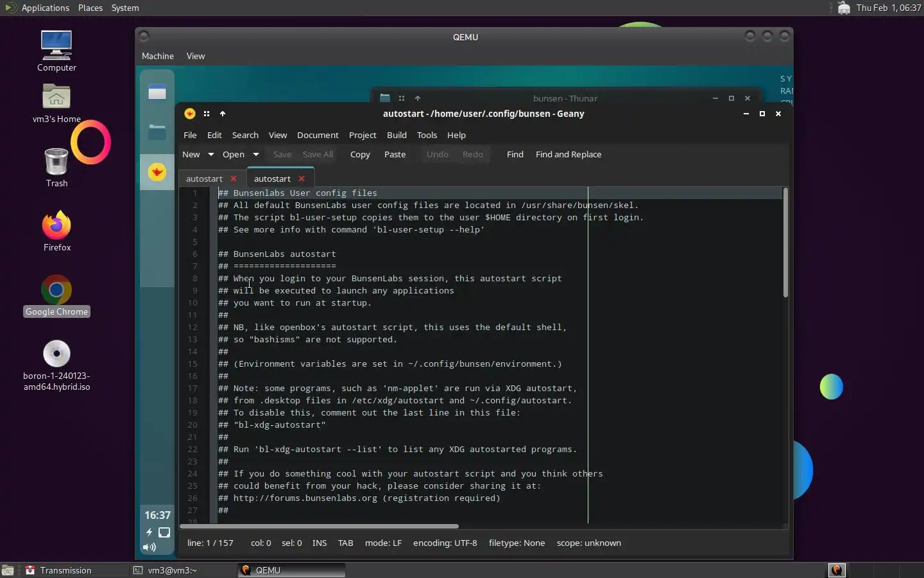Close the first autostart tab
Image resolution: width=924 pixels, height=578 pixels.
click(234, 179)
